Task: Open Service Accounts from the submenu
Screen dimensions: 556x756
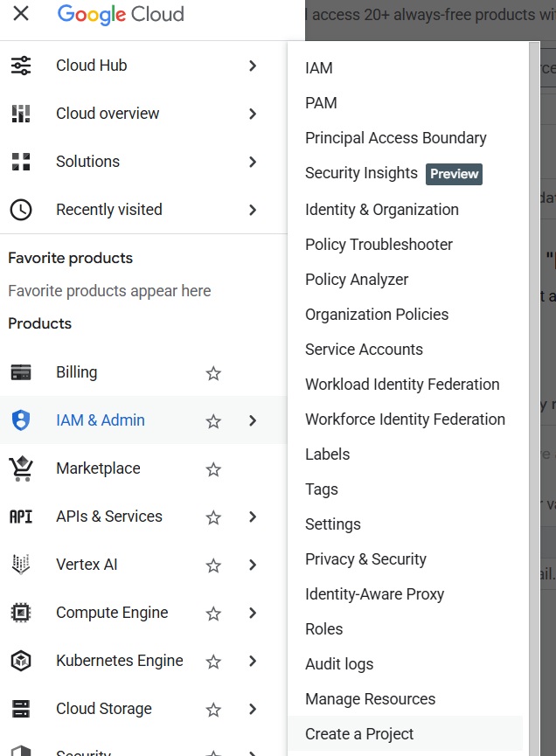Action: click(364, 350)
